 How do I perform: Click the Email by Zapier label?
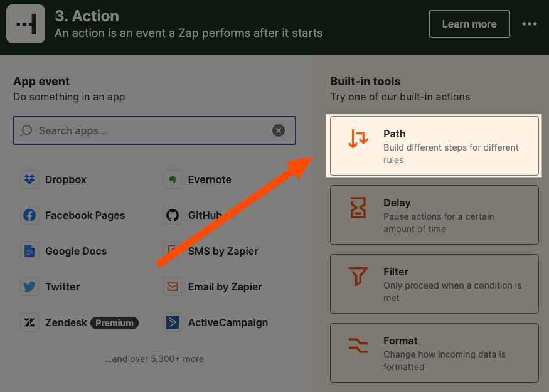point(225,287)
